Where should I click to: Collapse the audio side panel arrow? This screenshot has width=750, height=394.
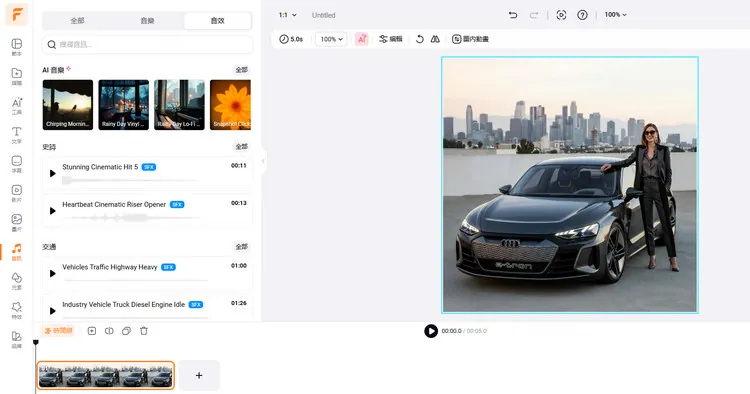click(x=263, y=161)
